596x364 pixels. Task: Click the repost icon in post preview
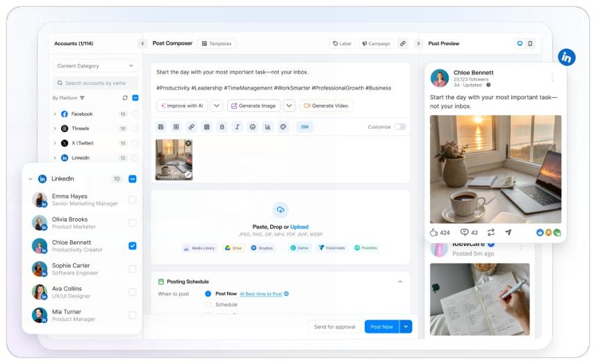[491, 232]
